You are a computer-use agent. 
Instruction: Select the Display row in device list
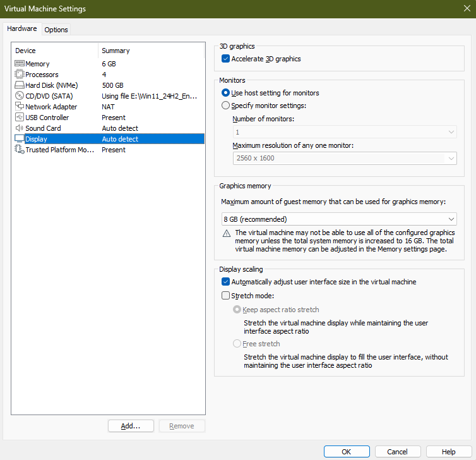(107, 139)
